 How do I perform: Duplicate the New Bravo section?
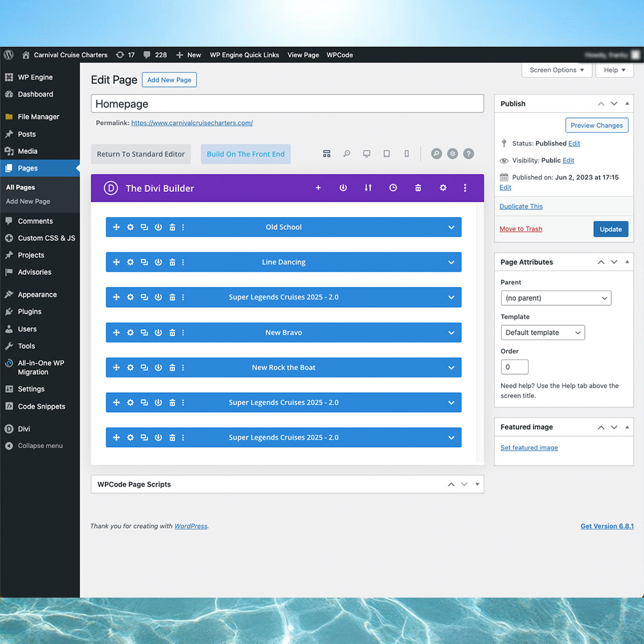click(144, 333)
